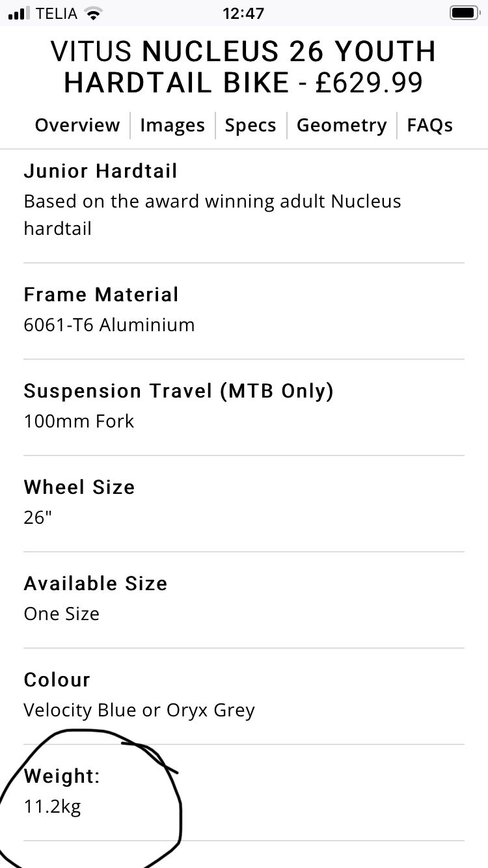Select the 100mm Fork text
This screenshot has width=488, height=868.
[x=79, y=421]
